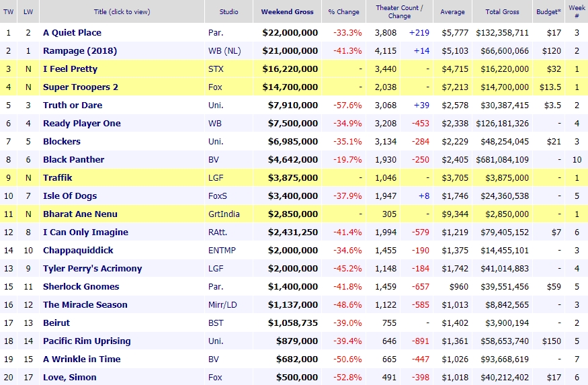The width and height of the screenshot is (588, 385).
Task: Open the BST studio link
Action: (x=216, y=323)
